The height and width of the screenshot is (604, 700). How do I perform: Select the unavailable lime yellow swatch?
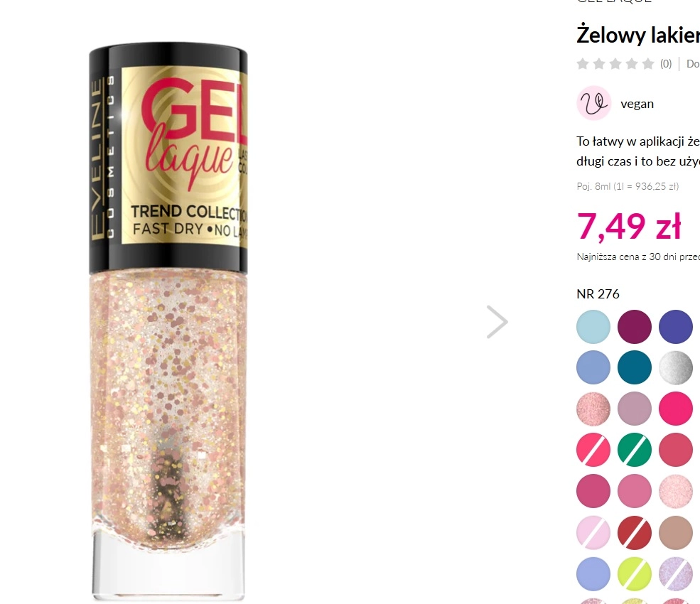pos(635,574)
